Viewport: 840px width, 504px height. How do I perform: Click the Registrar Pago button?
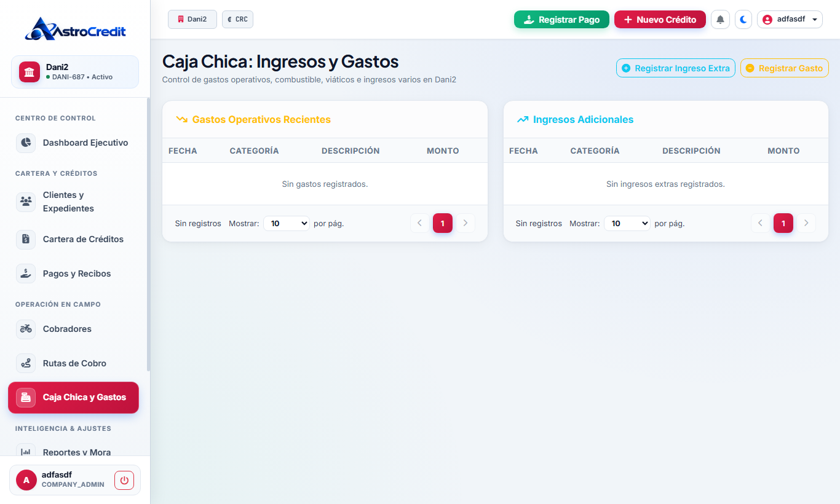[x=561, y=20]
